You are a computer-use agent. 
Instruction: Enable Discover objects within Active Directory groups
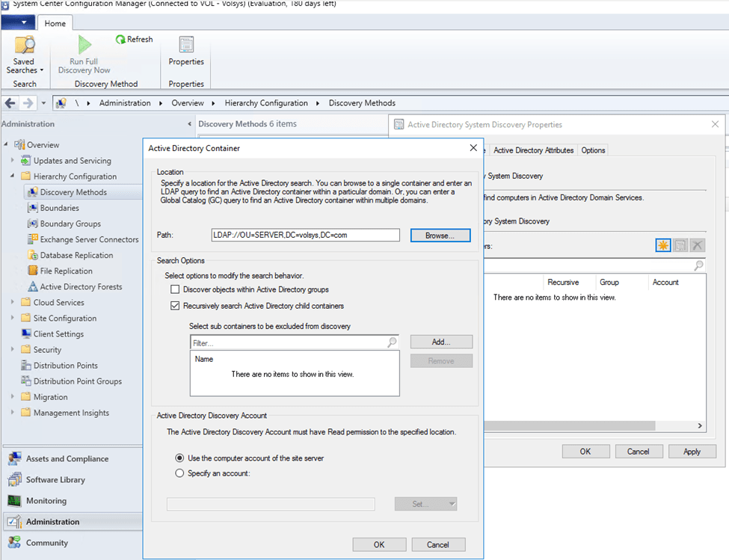point(176,289)
